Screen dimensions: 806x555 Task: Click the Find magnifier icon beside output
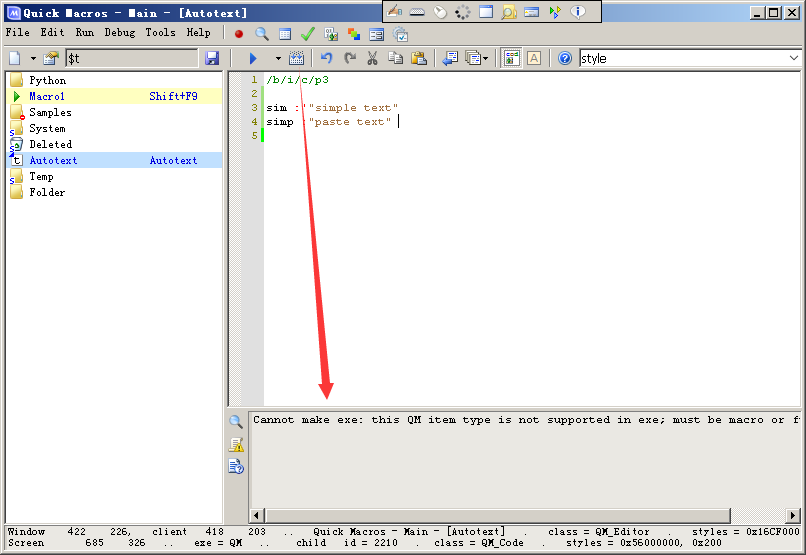point(236,422)
